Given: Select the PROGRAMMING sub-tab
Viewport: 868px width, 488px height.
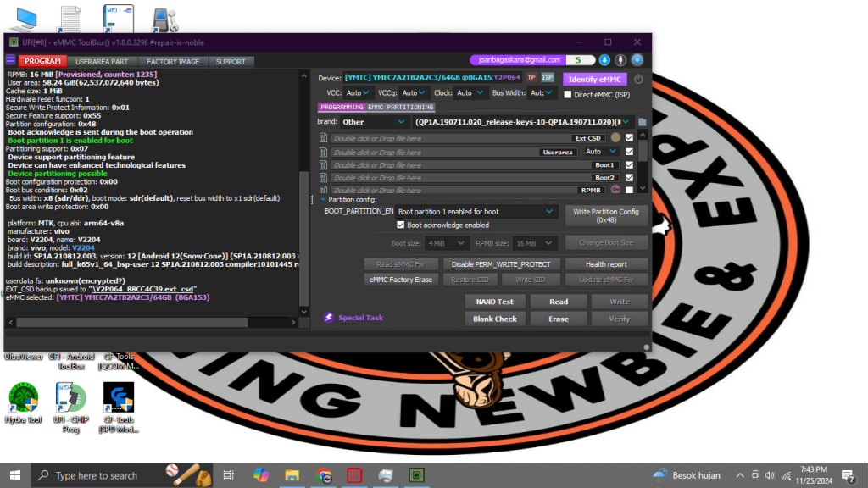Looking at the screenshot, I should click(342, 107).
